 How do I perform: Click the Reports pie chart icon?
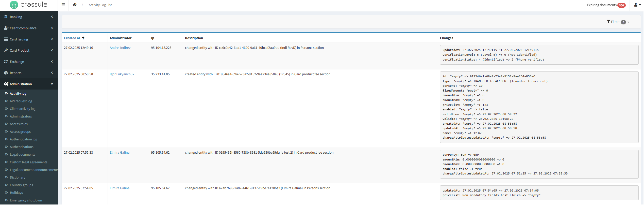[x=6, y=73]
